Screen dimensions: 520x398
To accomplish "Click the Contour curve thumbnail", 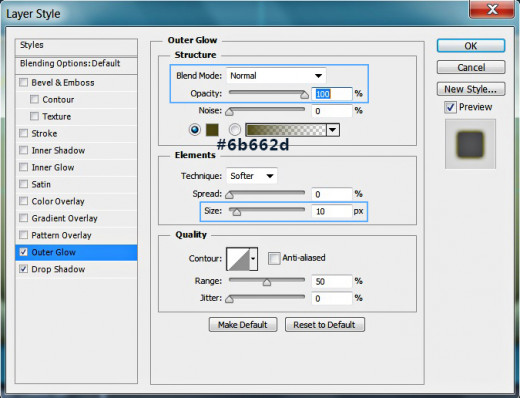I will [x=238, y=259].
